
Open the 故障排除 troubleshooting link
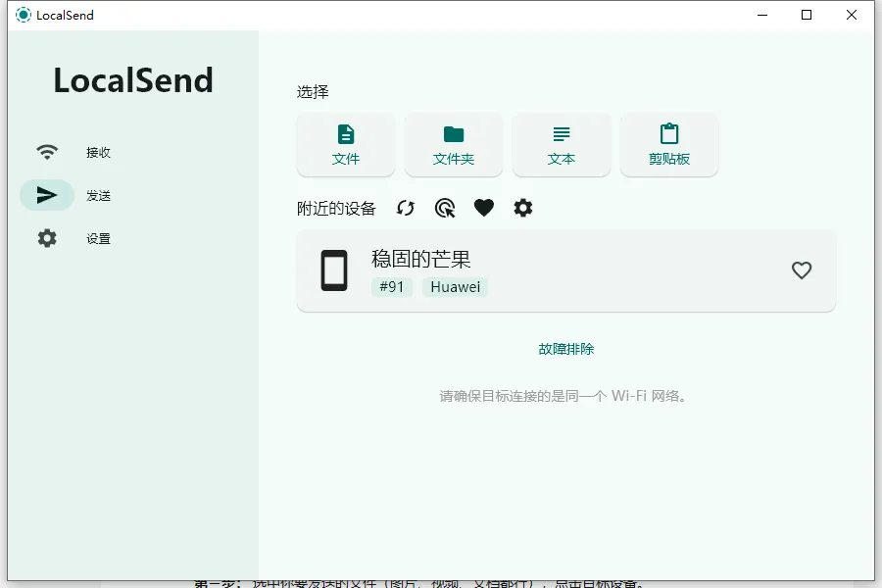565,349
